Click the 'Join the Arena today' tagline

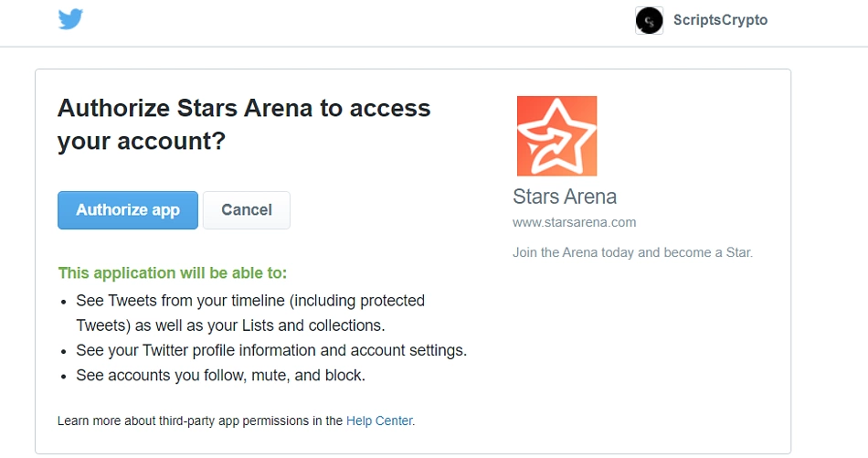point(633,252)
